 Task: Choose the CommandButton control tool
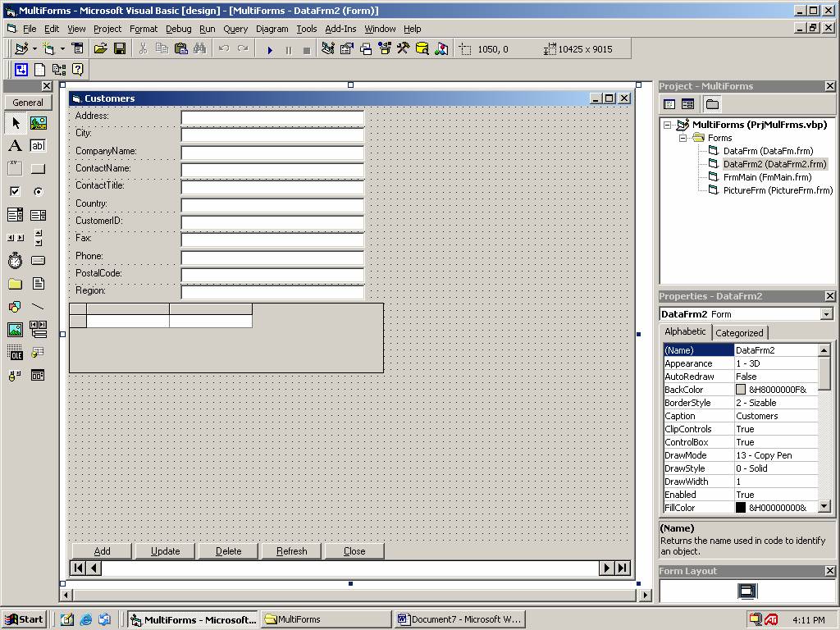[38, 169]
